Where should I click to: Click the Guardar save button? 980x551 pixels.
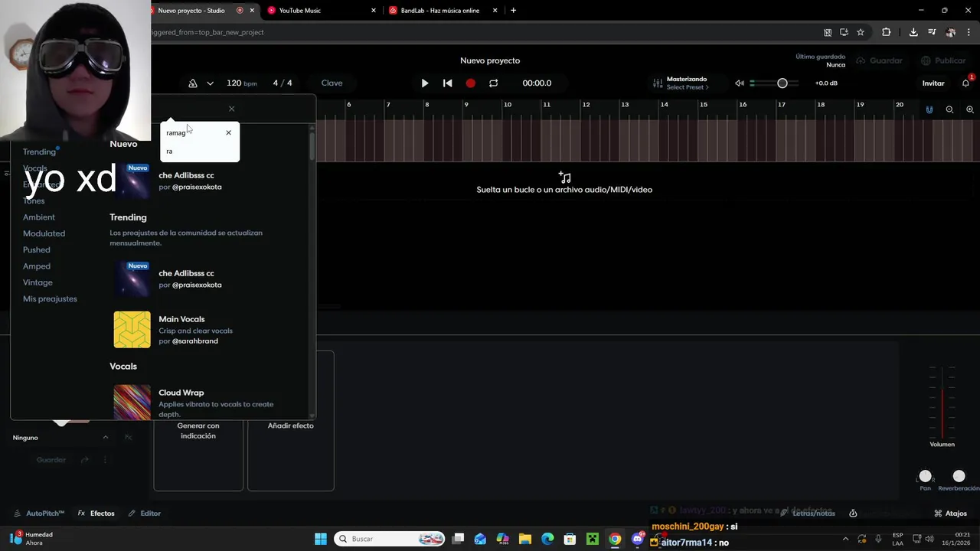click(x=880, y=60)
